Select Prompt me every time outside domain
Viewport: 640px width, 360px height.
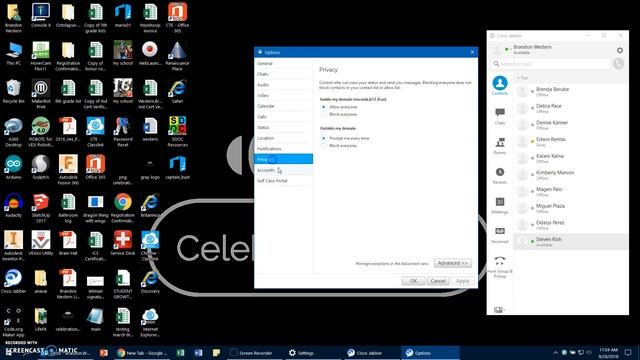(x=324, y=138)
